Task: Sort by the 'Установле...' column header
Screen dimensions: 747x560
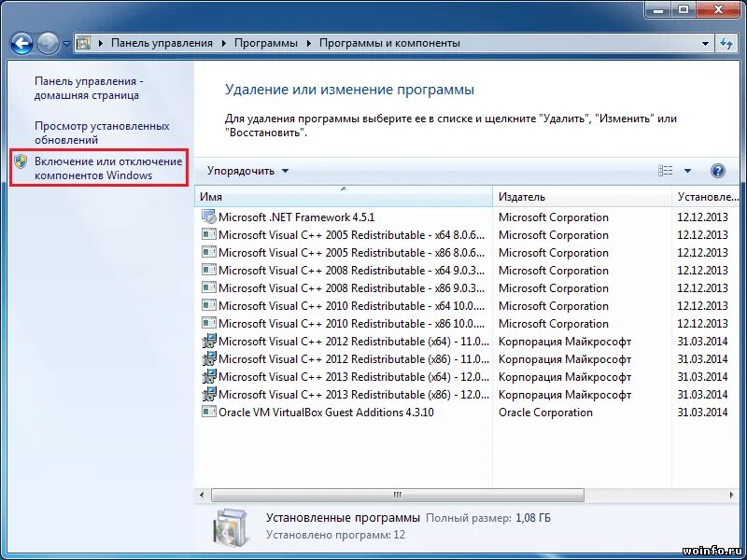Action: coord(706,197)
